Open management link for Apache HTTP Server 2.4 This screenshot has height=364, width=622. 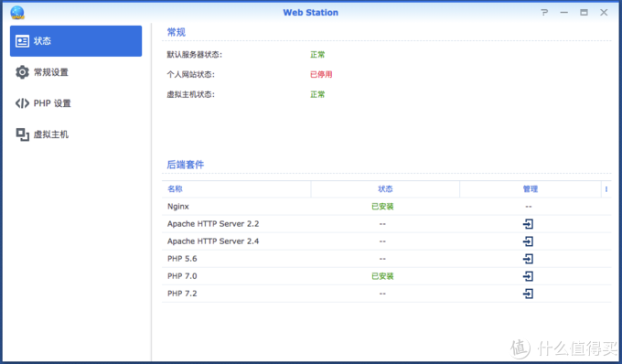coord(528,241)
